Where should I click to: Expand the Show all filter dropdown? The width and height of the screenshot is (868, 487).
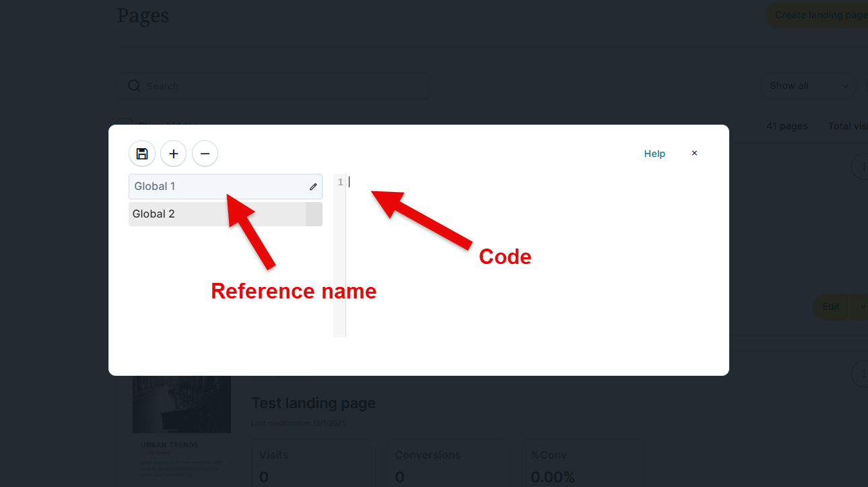point(807,86)
